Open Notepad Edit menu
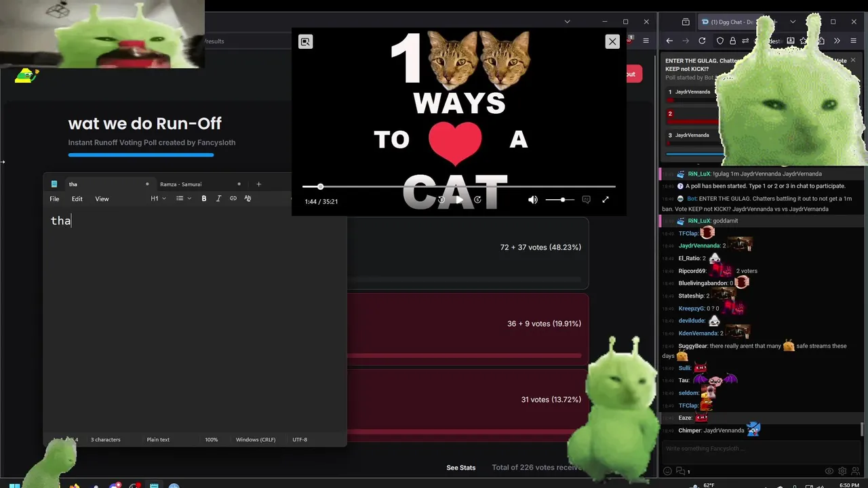Viewport: 868px width, 488px height. pyautogui.click(x=77, y=199)
